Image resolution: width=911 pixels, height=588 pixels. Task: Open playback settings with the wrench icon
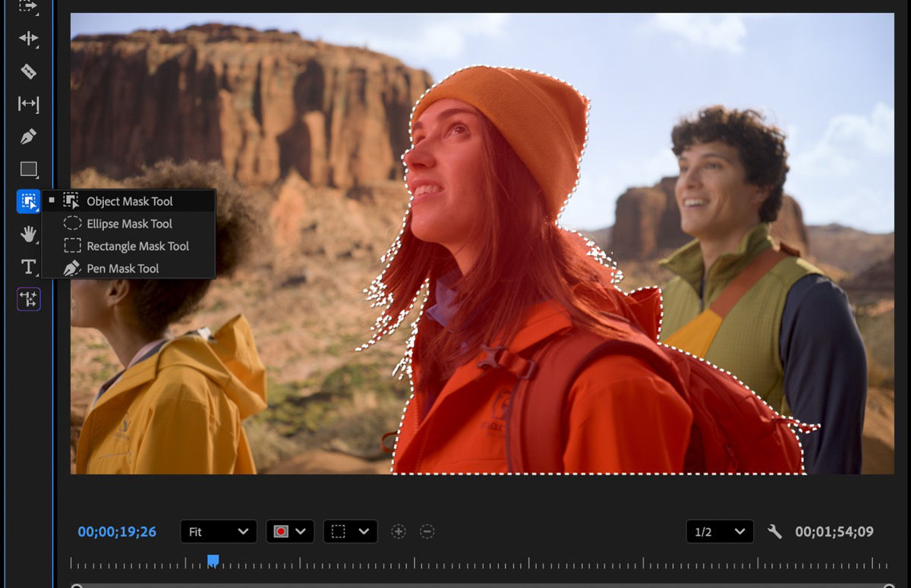tap(775, 531)
